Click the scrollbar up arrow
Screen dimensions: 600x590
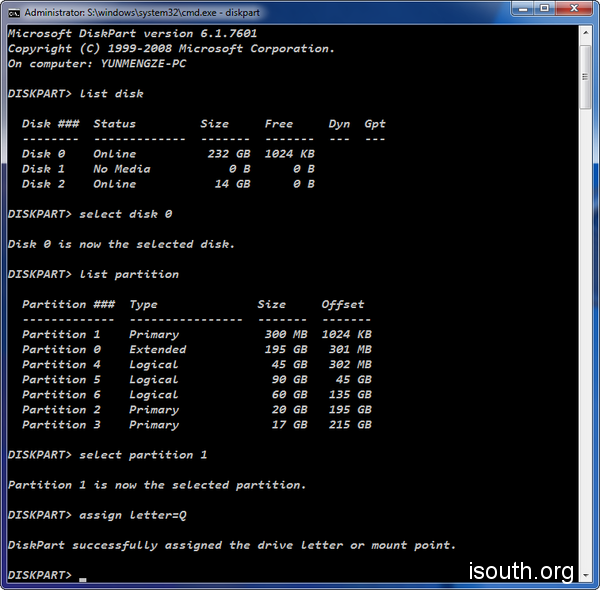587,31
